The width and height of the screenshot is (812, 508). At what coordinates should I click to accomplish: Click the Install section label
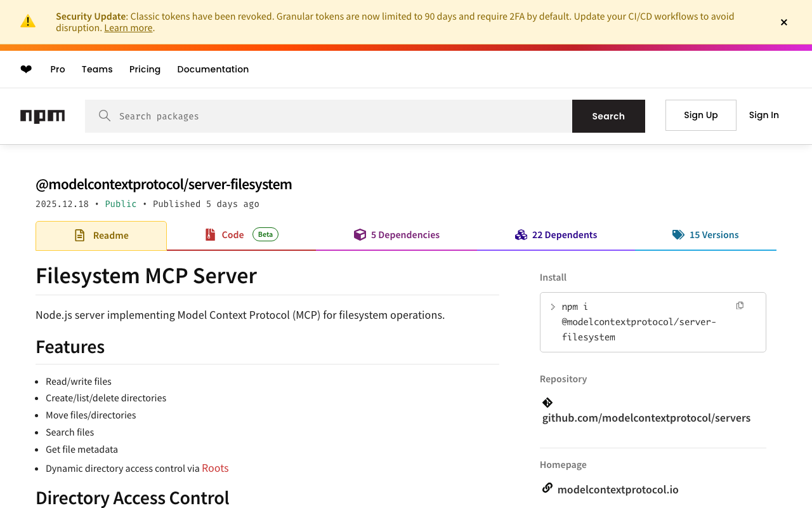click(x=553, y=277)
